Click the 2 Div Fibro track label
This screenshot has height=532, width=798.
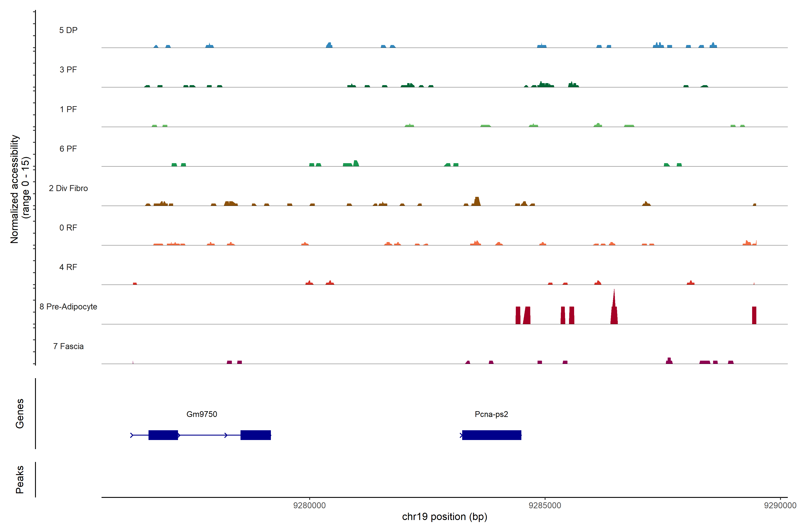click(68, 188)
